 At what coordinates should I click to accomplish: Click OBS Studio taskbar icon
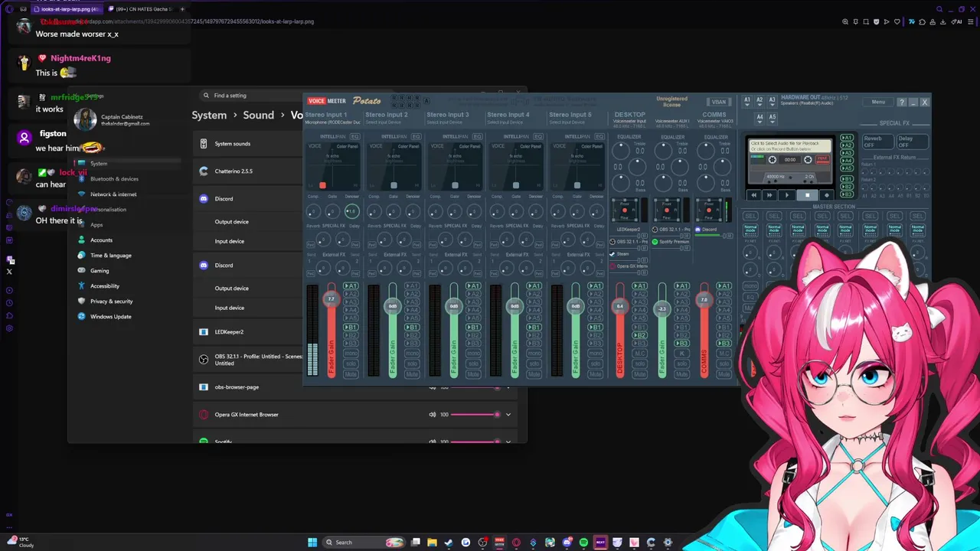click(x=482, y=543)
